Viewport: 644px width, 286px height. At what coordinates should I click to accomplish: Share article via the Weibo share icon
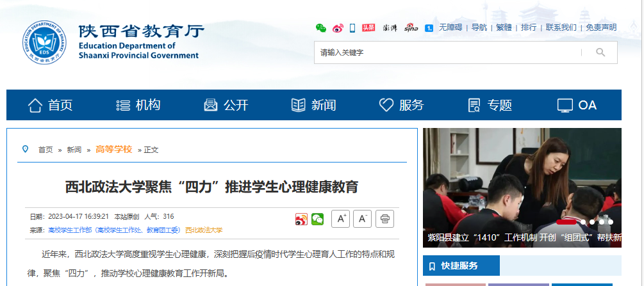301,219
